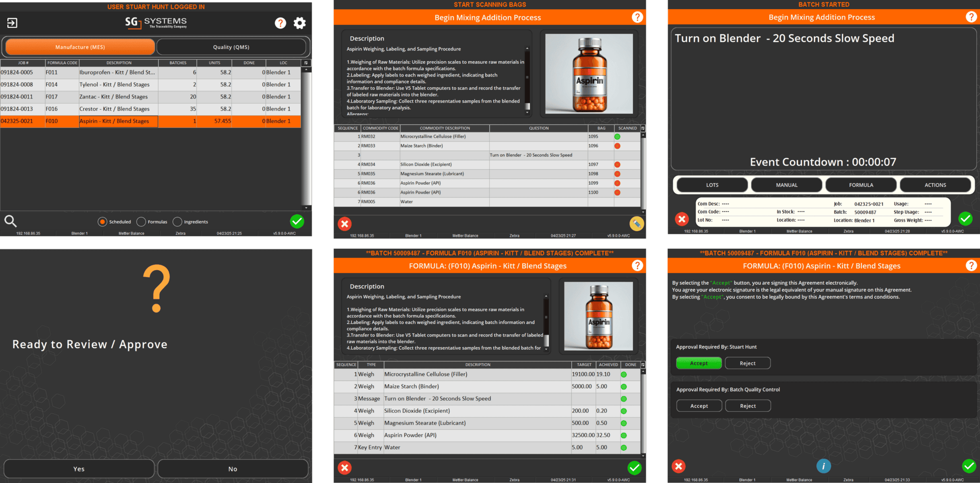Click the 32500.00 target for Aspirin Powder (API)

pos(583,436)
